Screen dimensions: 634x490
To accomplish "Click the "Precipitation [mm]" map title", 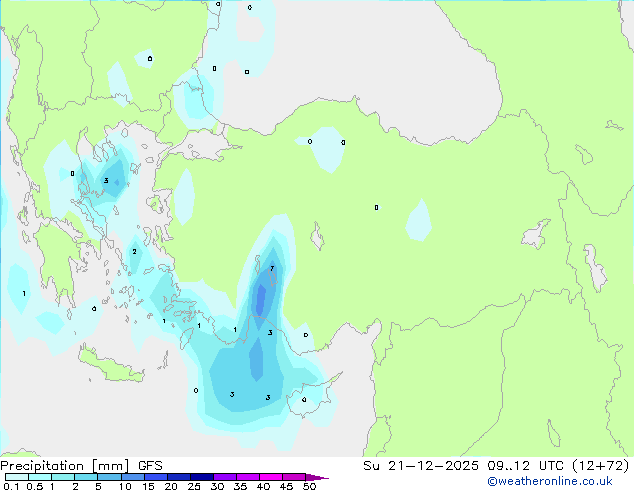I will click(64, 466).
